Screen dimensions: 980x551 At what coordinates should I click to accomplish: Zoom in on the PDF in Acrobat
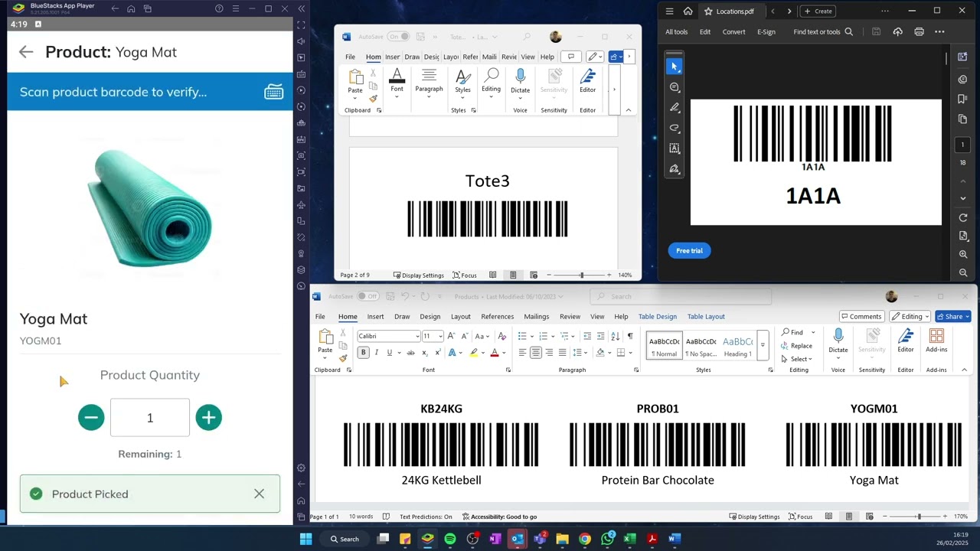[963, 254]
